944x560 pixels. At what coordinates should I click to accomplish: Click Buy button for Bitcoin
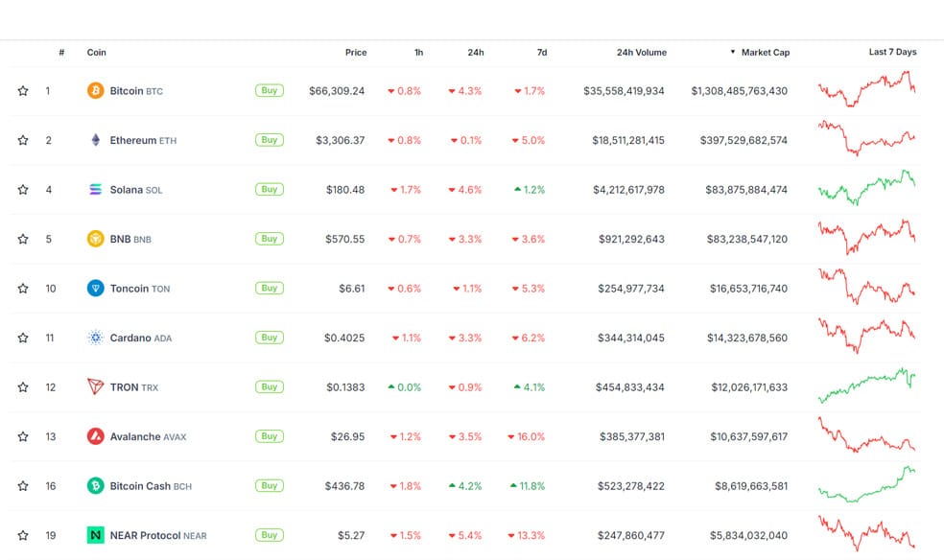point(270,90)
